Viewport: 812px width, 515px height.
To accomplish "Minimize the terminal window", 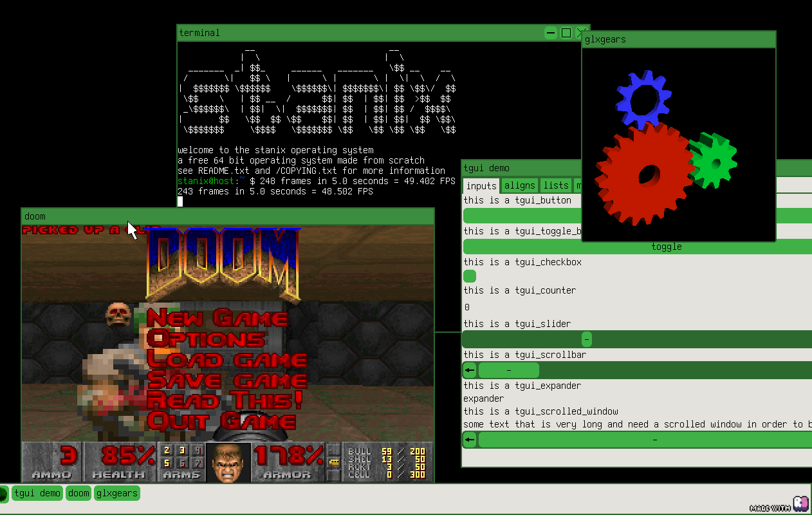I will (x=550, y=33).
